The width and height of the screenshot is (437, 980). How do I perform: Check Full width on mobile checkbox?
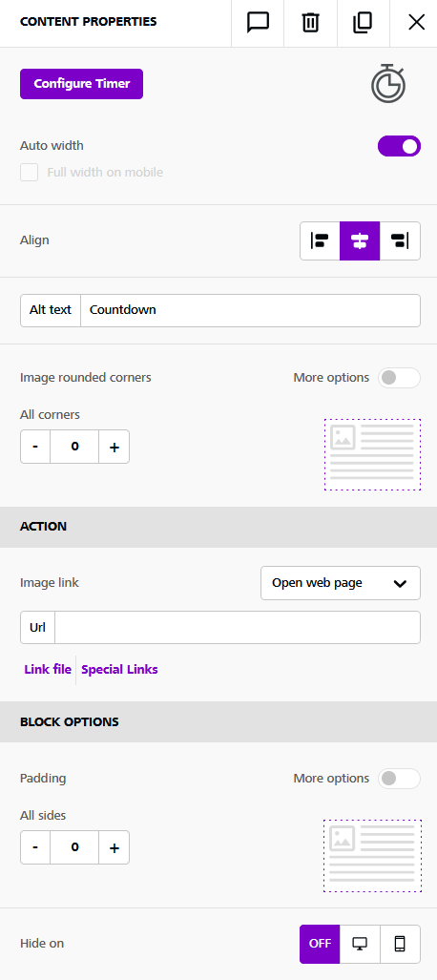[29, 173]
